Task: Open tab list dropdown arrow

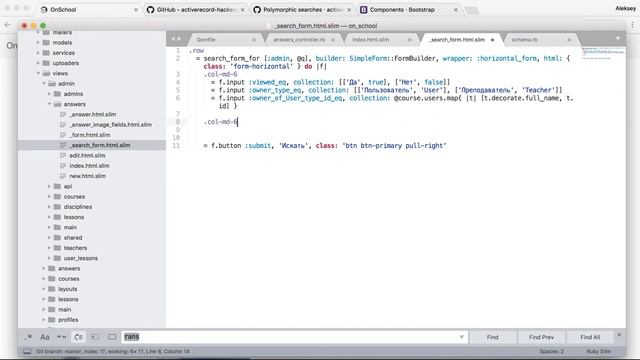Action: click(618, 38)
